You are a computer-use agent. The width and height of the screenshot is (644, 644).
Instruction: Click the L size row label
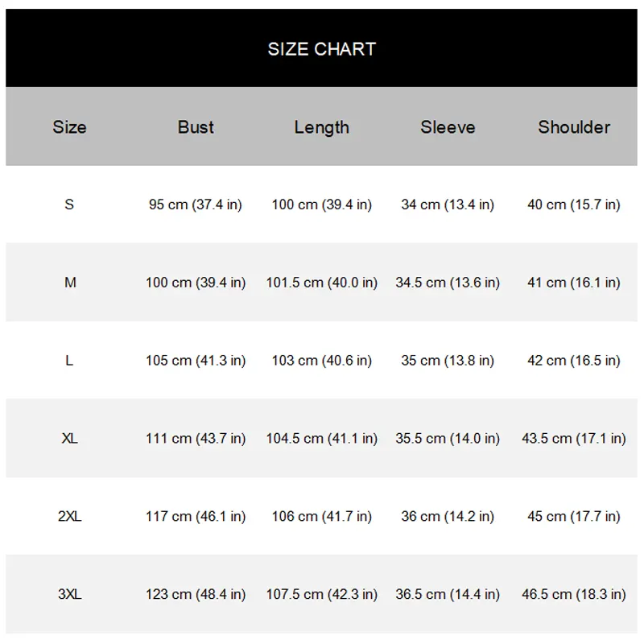pyautogui.click(x=69, y=360)
